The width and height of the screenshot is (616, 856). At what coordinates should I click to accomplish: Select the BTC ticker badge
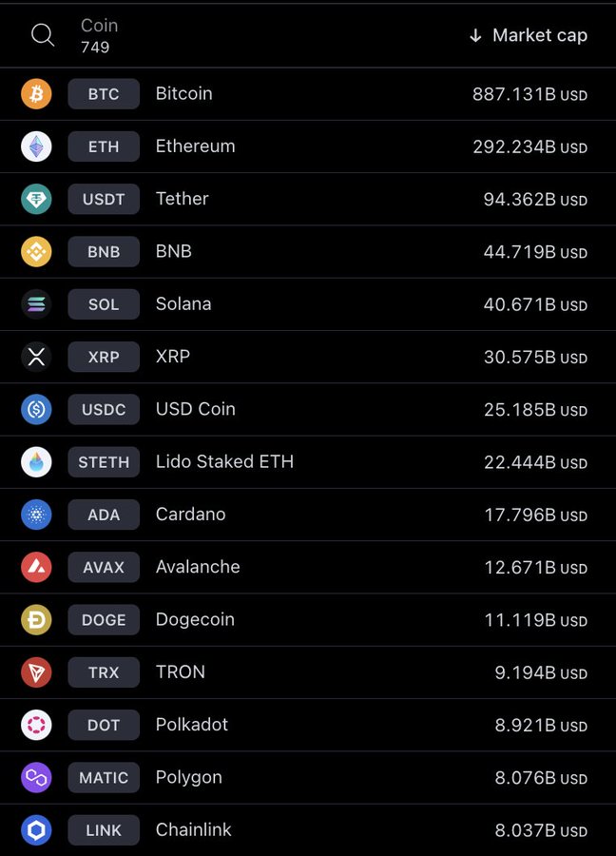(104, 94)
